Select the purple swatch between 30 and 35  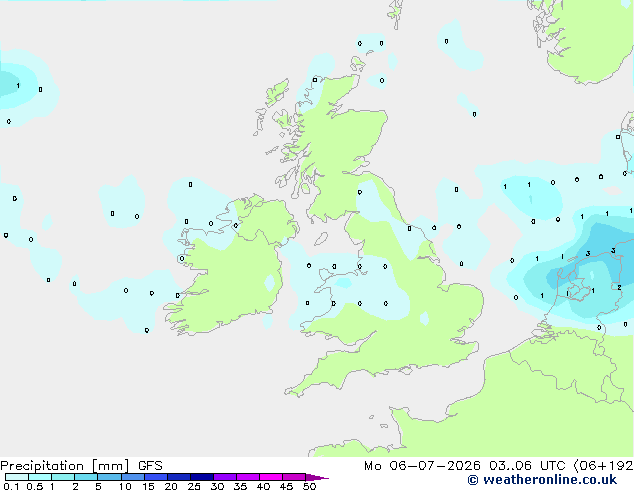click(225, 477)
